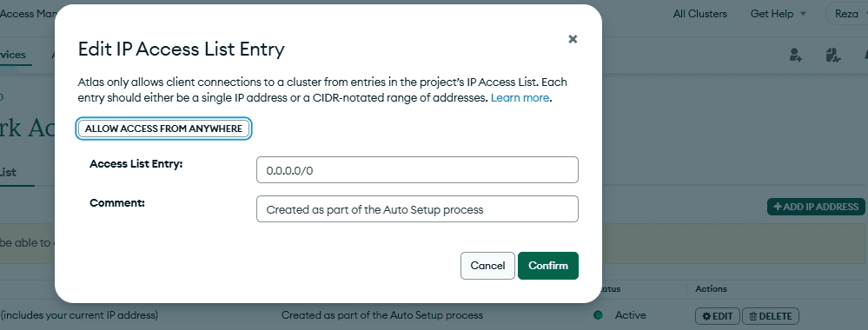Click the Active status text

coord(631,315)
